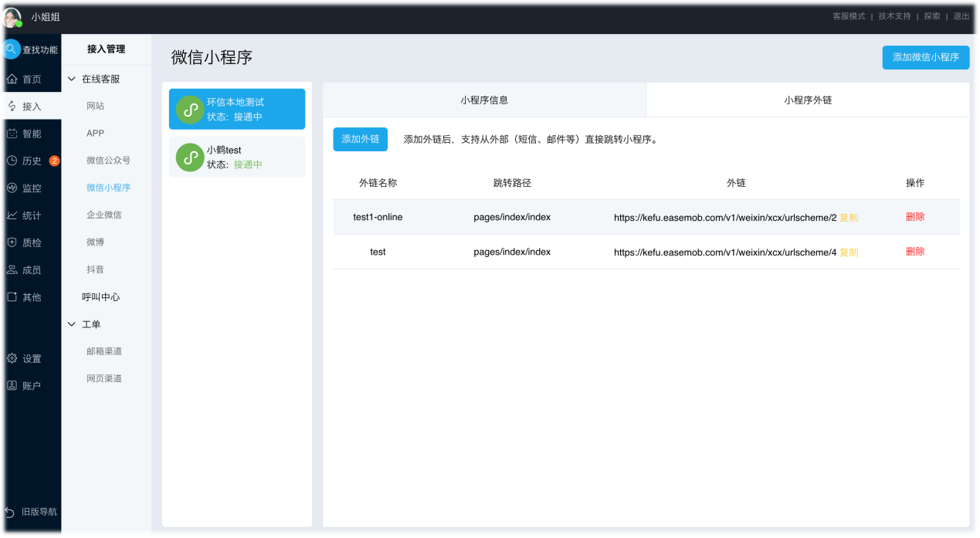980x538 pixels.
Task: Click the 质检 shield icon
Action: click(x=12, y=242)
